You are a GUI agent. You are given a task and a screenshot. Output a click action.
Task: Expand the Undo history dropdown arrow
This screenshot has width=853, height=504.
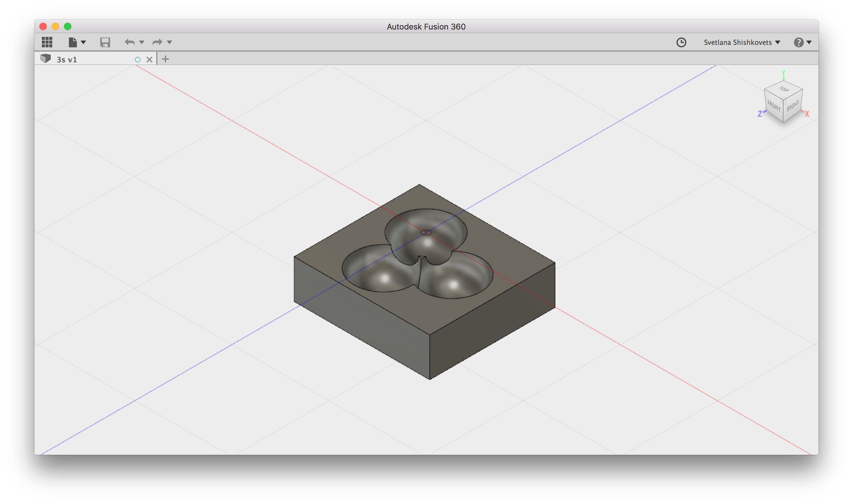click(142, 42)
